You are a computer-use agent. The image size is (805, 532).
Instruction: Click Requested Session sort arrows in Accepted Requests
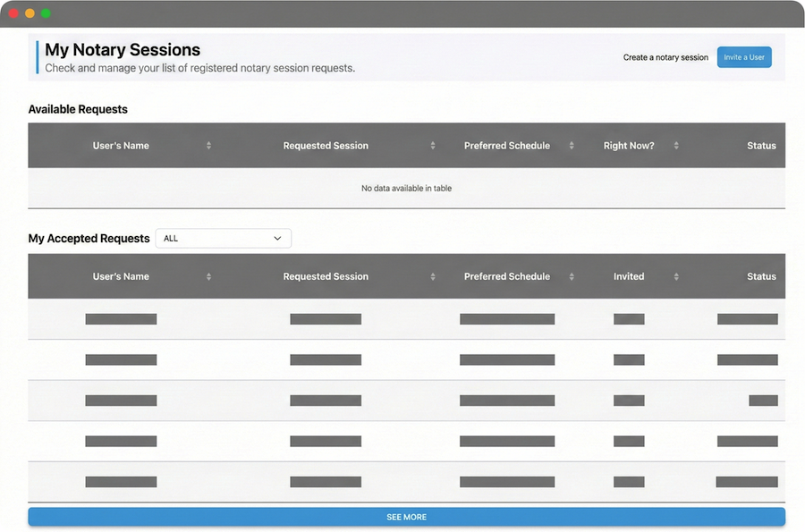click(433, 277)
